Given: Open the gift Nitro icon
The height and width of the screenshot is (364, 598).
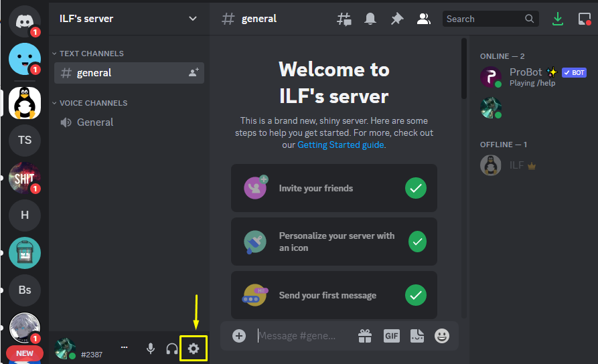Looking at the screenshot, I should pos(365,336).
